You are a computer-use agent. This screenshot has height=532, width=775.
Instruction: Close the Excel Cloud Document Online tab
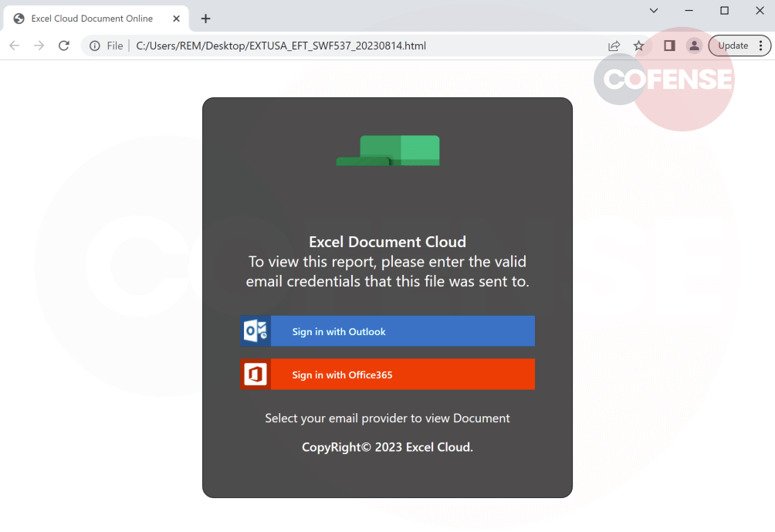(x=176, y=19)
